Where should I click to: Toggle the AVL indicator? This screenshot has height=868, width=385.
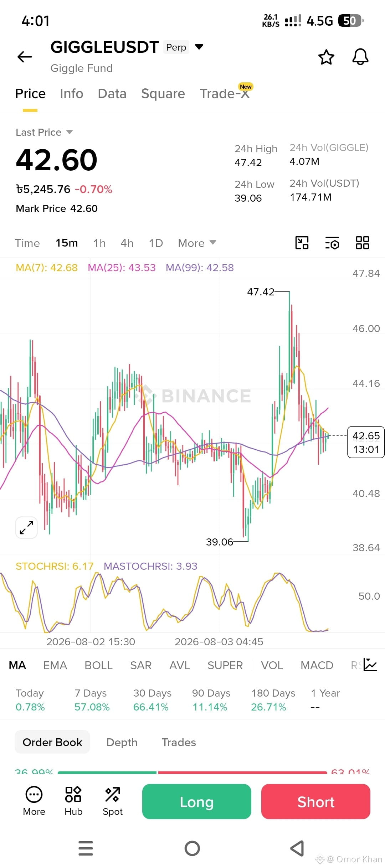(x=180, y=665)
